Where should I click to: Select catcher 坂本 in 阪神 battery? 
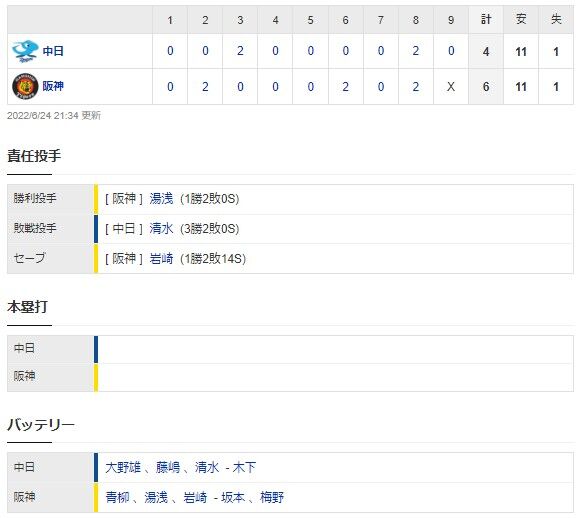(x=233, y=497)
